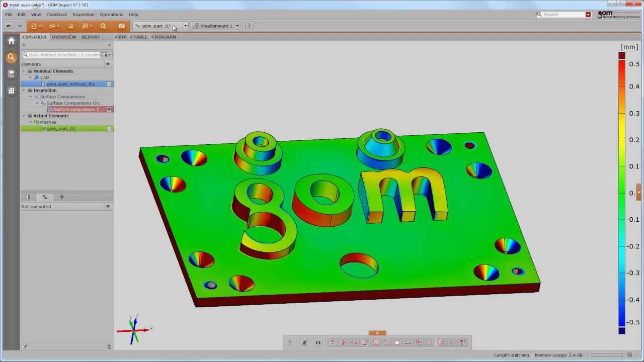Toggle visibility box for gom_part_without_fta

click(x=109, y=84)
